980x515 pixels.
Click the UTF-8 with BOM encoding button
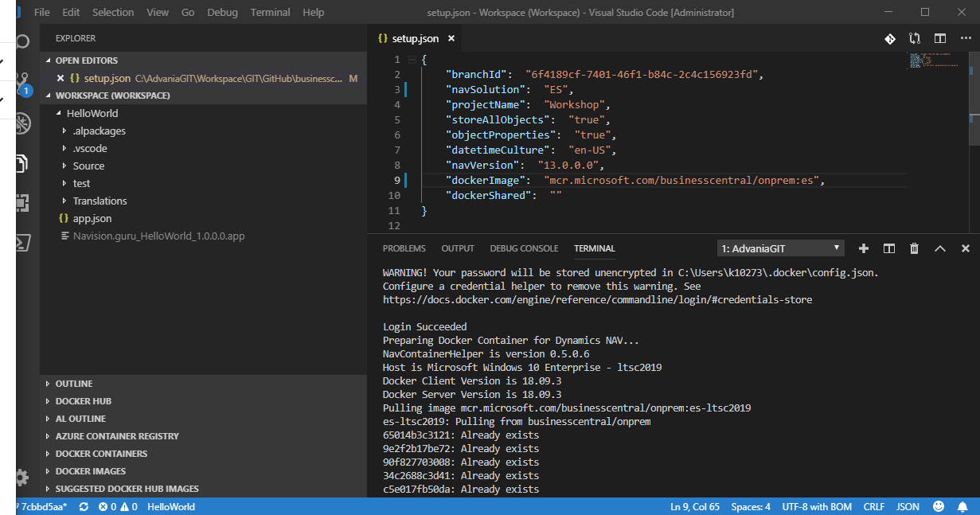[817, 506]
